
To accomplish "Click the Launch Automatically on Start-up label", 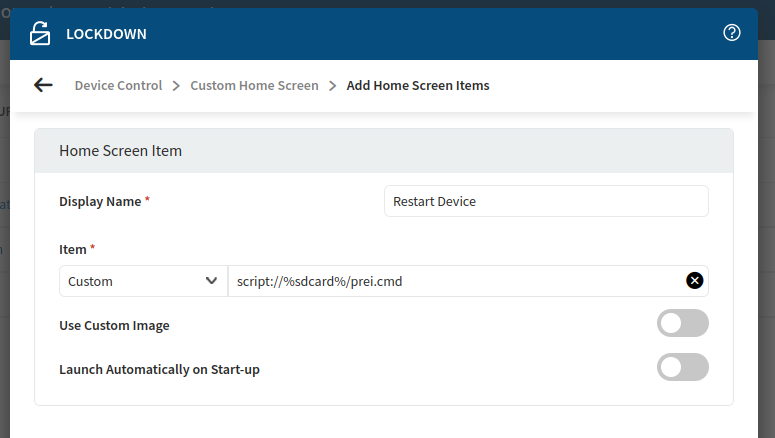I will point(159,369).
